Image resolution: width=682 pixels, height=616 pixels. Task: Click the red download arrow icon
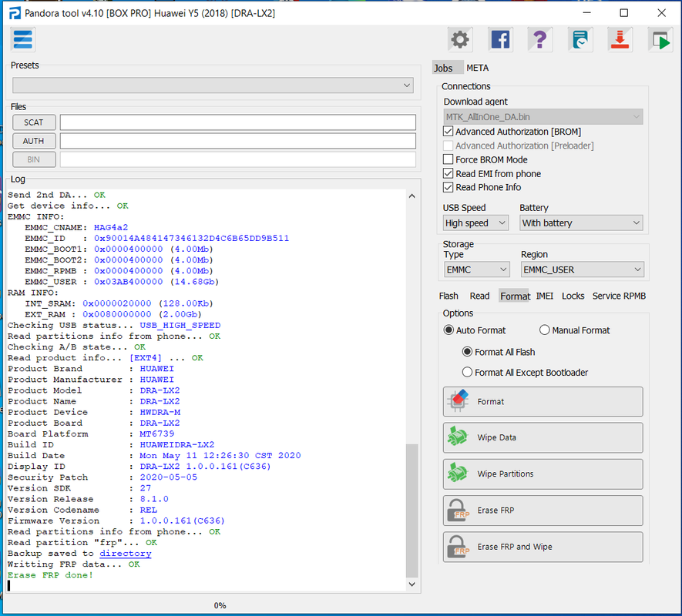click(x=620, y=39)
